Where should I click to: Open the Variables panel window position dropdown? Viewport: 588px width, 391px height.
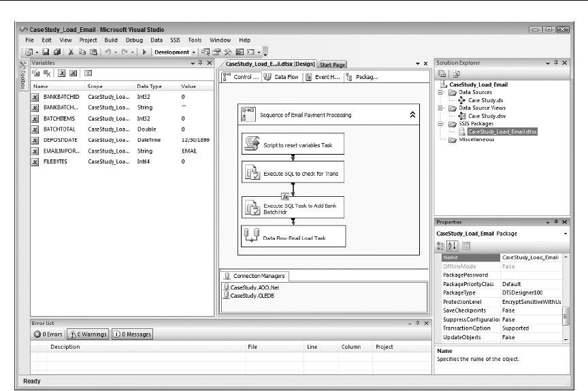pos(193,63)
